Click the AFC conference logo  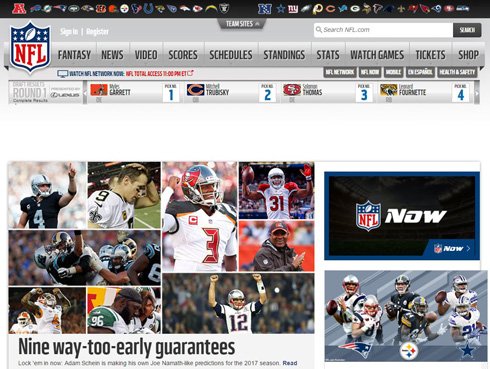coord(19,9)
